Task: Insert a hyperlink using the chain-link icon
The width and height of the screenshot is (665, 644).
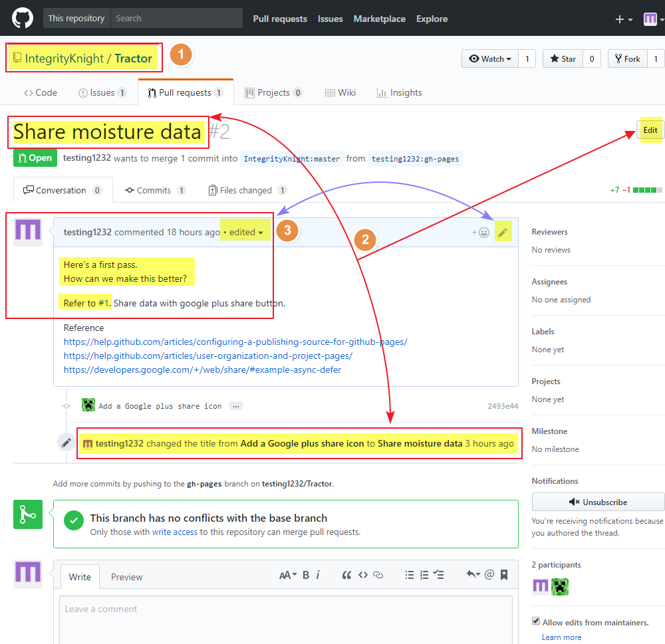Action: pos(378,576)
